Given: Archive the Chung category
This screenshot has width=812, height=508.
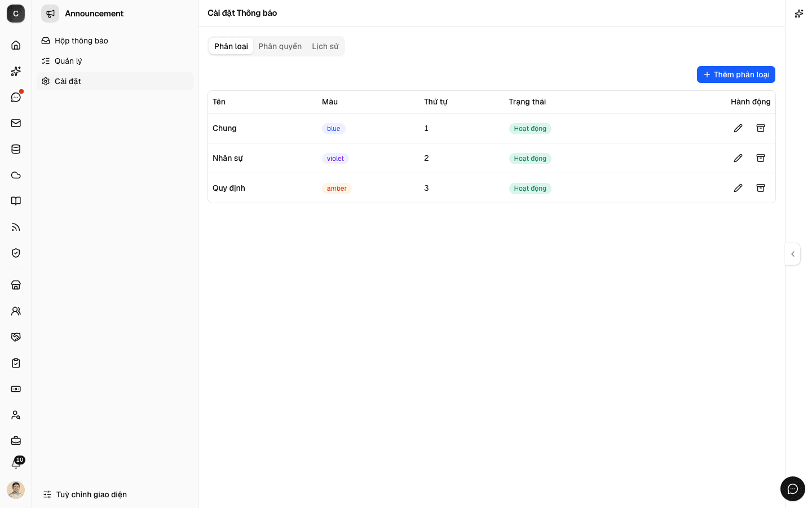Looking at the screenshot, I should tap(761, 128).
